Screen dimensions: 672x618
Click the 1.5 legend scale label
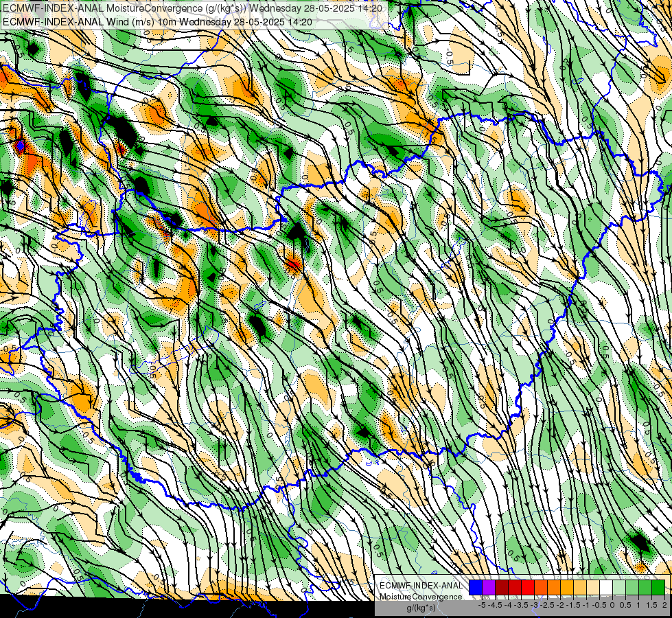pos(651,605)
